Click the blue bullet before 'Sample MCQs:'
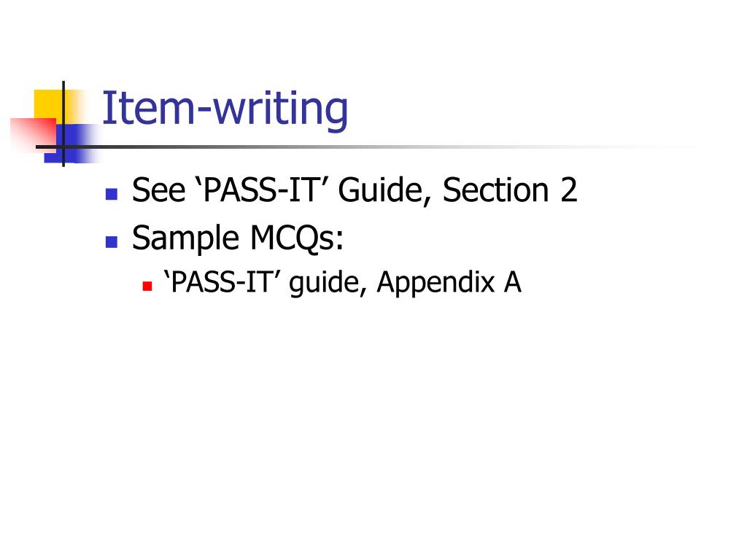The width and height of the screenshot is (747, 560). 112,242
